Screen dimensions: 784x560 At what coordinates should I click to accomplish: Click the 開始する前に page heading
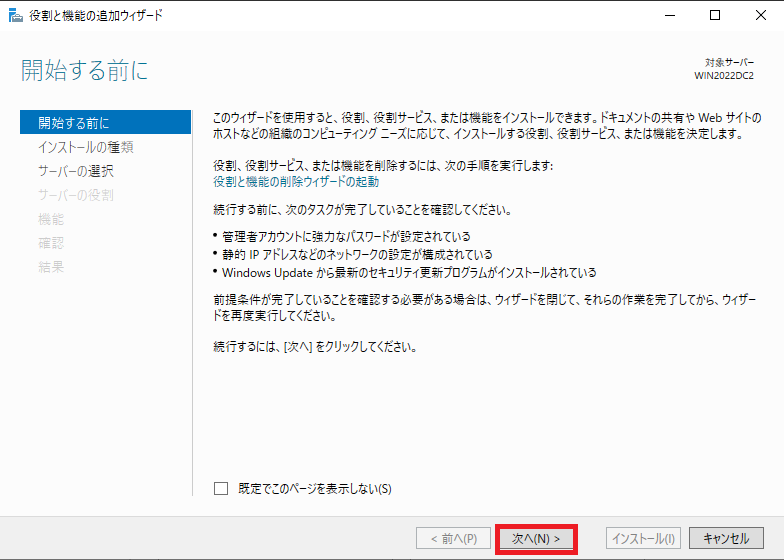(84, 70)
